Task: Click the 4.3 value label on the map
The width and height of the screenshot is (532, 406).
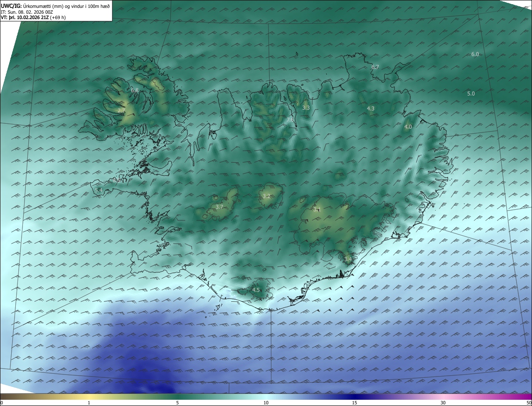Action: point(370,108)
